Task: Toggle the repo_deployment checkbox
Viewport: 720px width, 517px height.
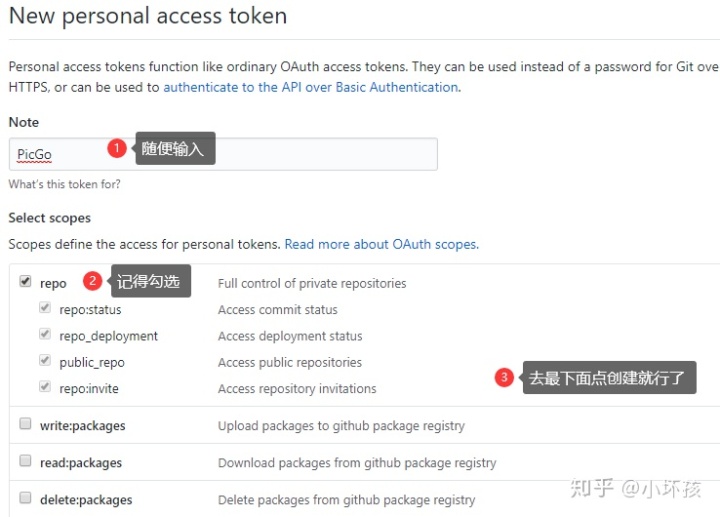Action: [x=45, y=335]
